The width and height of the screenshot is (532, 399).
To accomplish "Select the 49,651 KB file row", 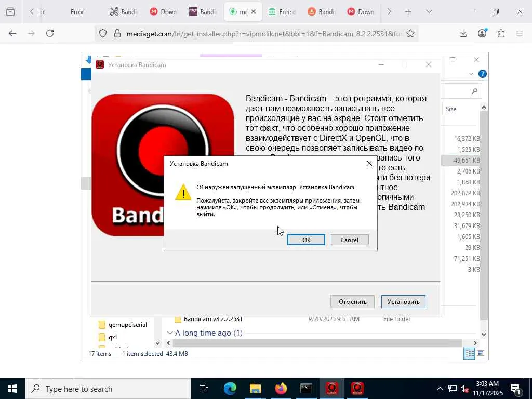I will pos(461,160).
